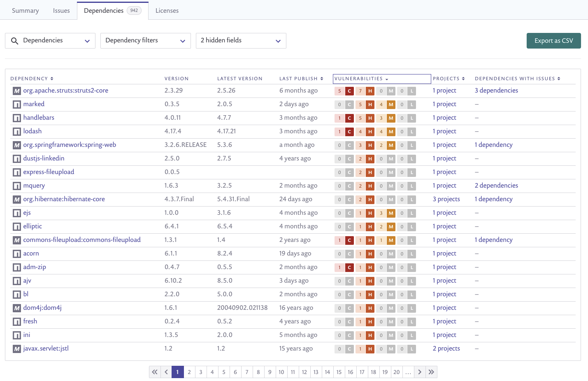Switch to the Issues tab
Image resolution: width=588 pixels, height=381 pixels.
61,11
